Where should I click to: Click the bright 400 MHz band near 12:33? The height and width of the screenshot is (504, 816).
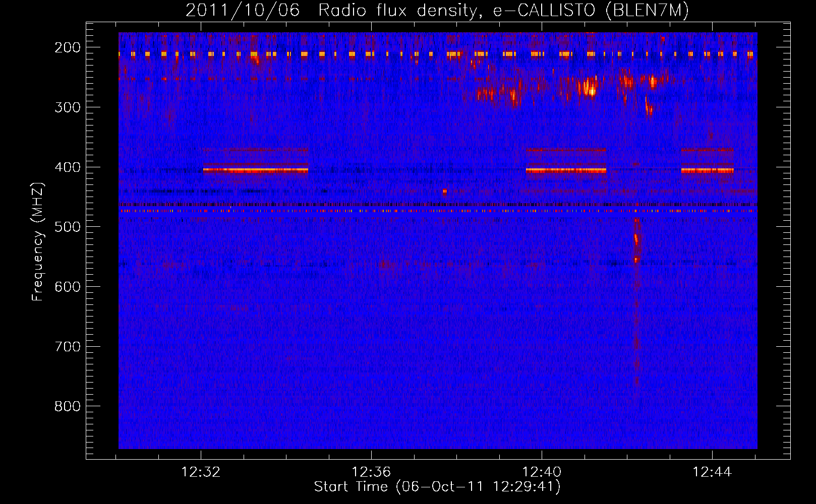256,170
